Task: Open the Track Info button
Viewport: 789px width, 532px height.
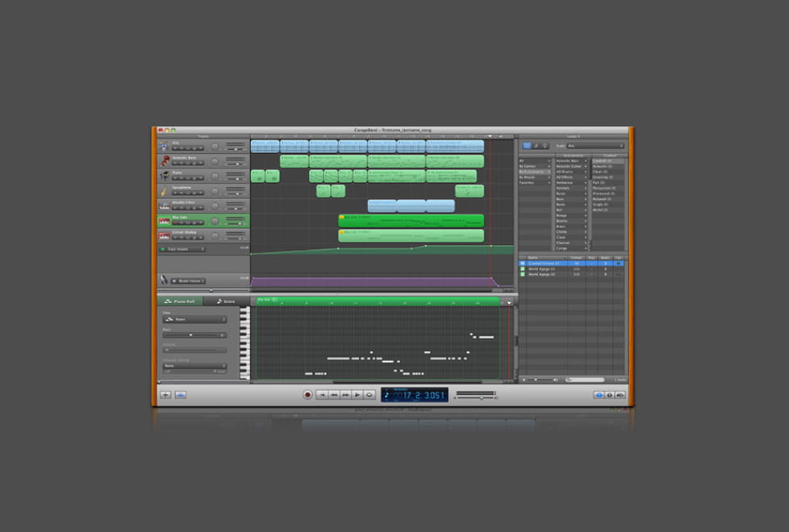Action: tap(609, 395)
